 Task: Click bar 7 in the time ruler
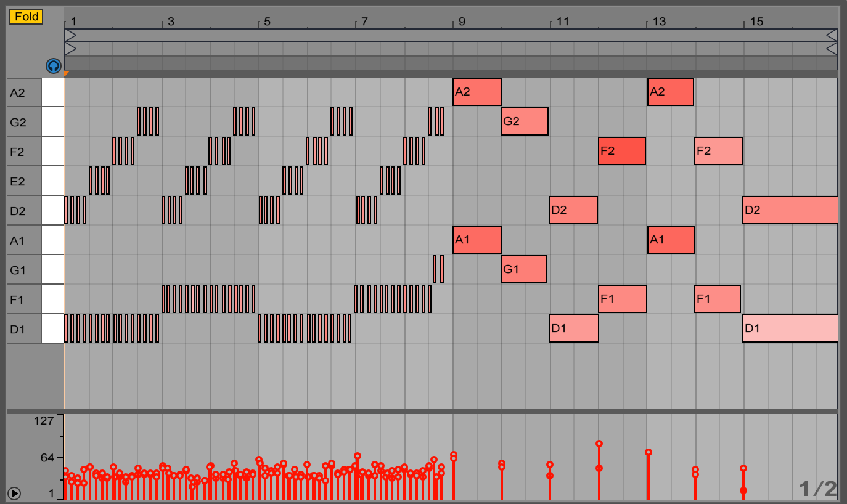pos(365,22)
